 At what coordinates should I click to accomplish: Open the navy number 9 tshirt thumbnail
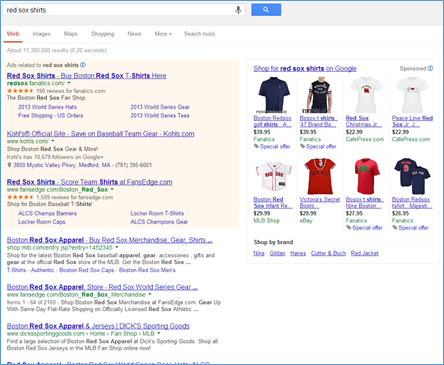412,177
